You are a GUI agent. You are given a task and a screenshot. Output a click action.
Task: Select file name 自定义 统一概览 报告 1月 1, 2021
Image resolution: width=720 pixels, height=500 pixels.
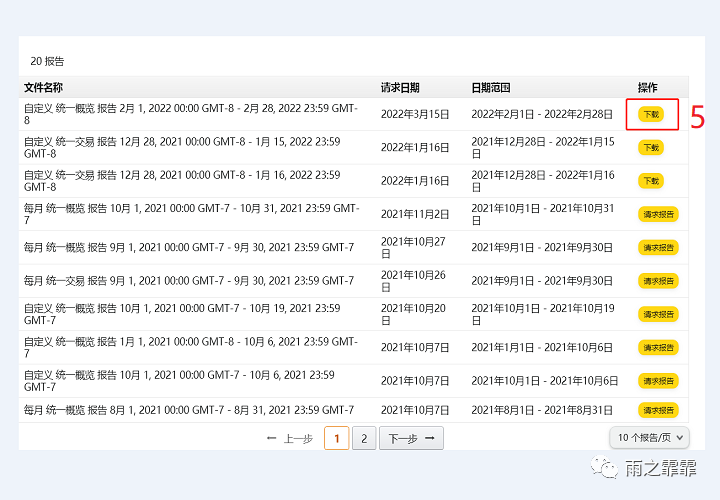pos(191,348)
